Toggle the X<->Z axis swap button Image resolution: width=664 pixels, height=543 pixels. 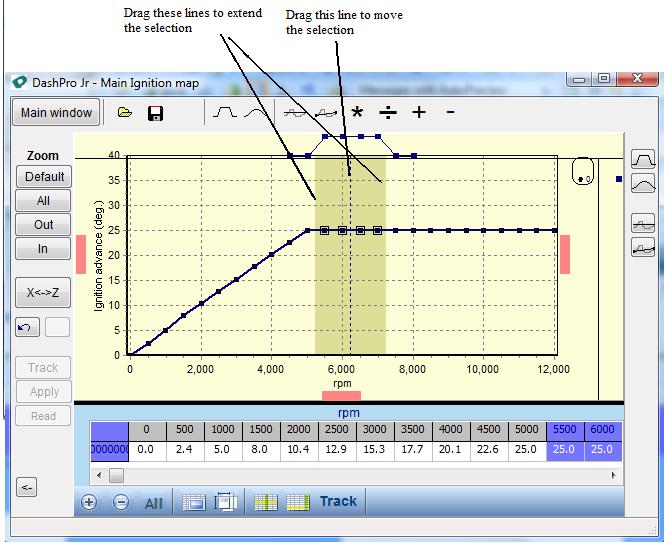coord(43,293)
